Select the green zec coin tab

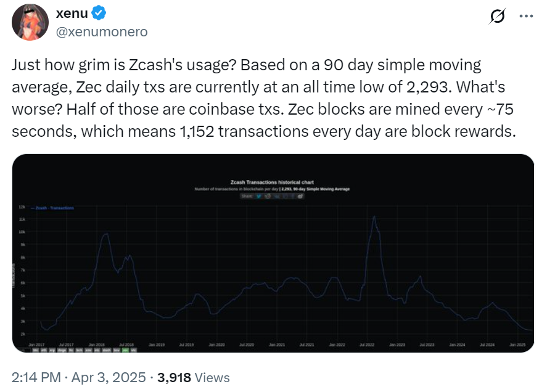tap(126, 350)
